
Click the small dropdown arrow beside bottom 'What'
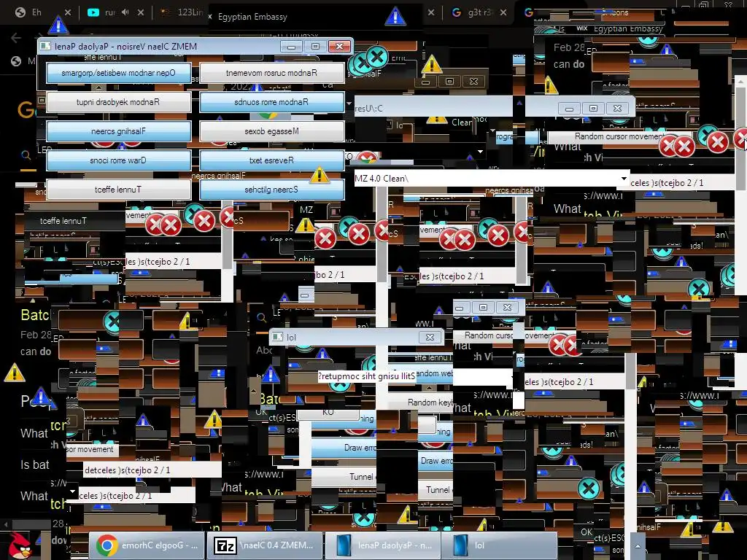click(72, 491)
